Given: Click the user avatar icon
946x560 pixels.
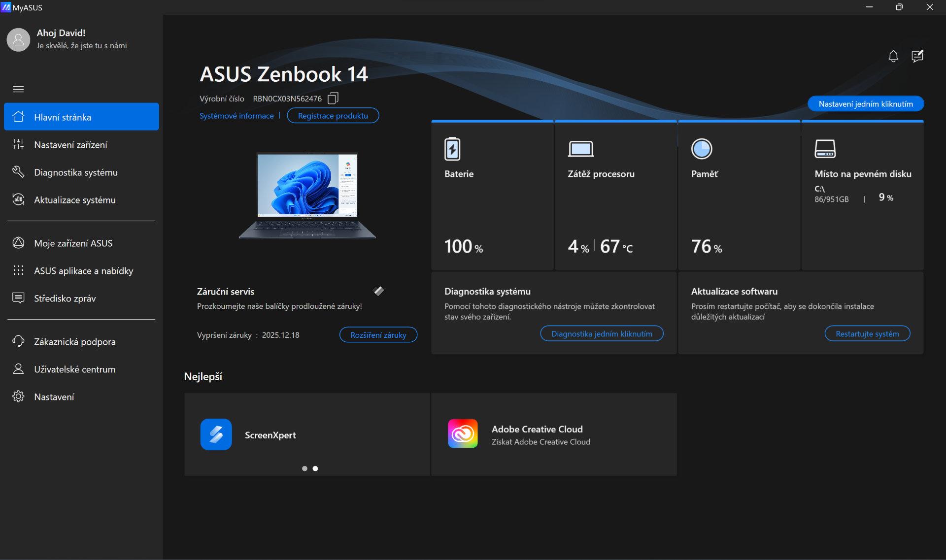Looking at the screenshot, I should point(18,39).
